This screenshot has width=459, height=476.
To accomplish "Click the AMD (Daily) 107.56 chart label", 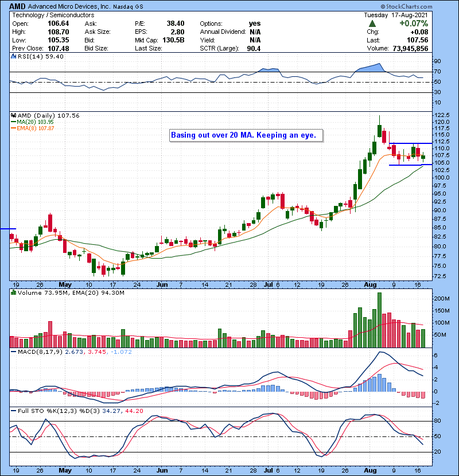I will tap(49, 115).
